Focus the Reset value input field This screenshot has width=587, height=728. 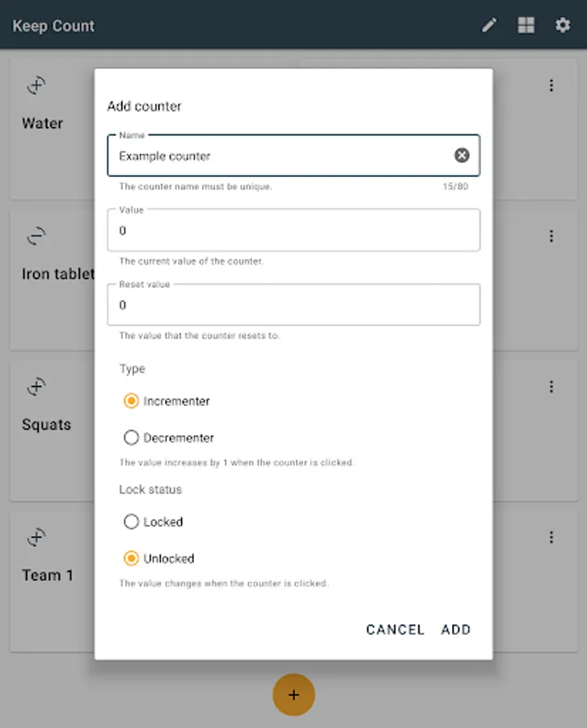[x=293, y=305]
